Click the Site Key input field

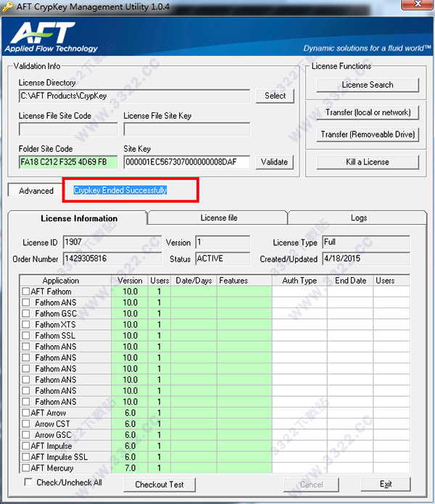(x=186, y=162)
